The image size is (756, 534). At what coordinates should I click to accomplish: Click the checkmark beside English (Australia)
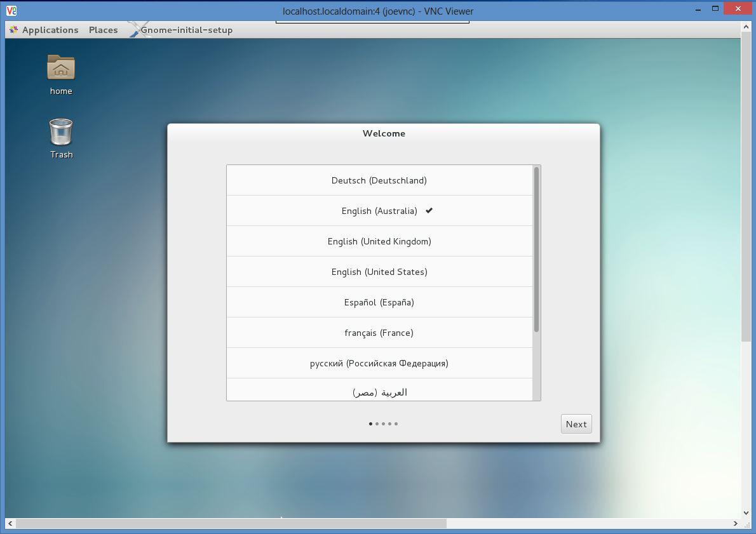(429, 210)
